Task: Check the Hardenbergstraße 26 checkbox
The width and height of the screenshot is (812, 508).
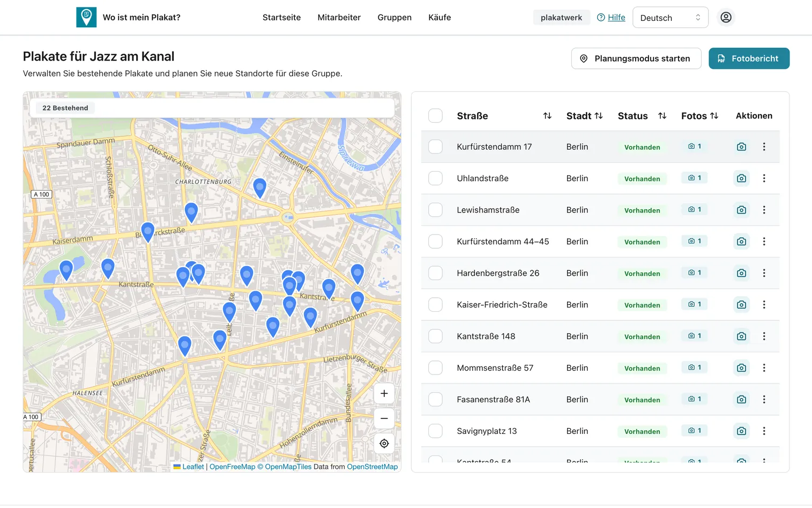Action: (x=436, y=273)
